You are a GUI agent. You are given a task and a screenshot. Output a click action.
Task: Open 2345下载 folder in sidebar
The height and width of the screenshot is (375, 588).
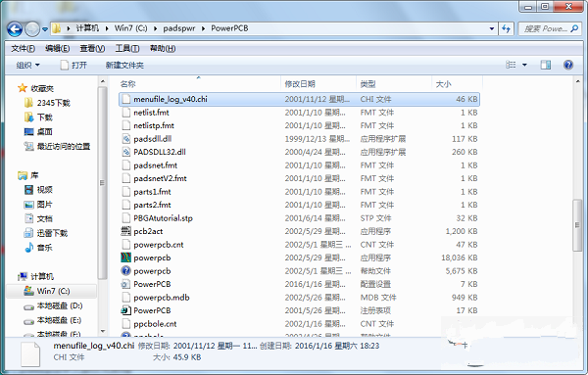point(47,103)
